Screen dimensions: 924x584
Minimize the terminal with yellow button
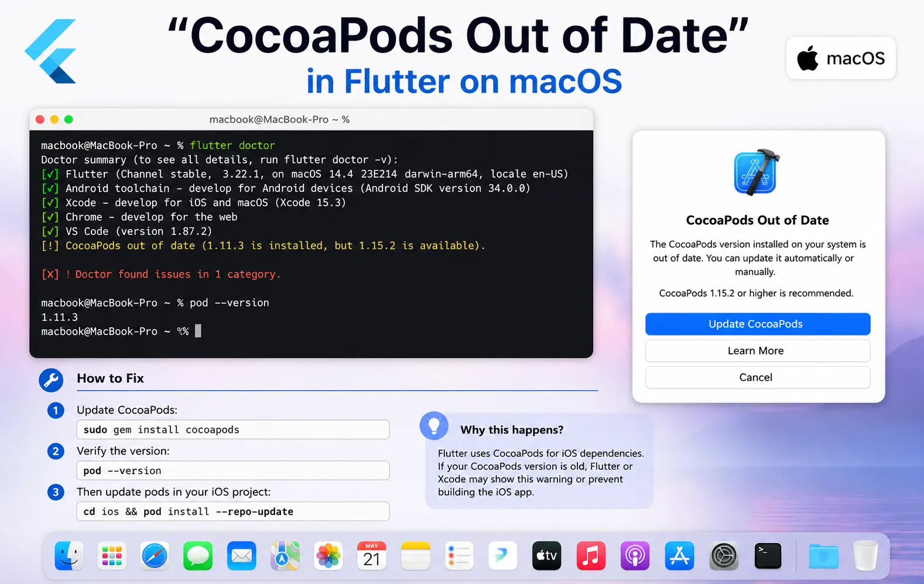tap(54, 119)
